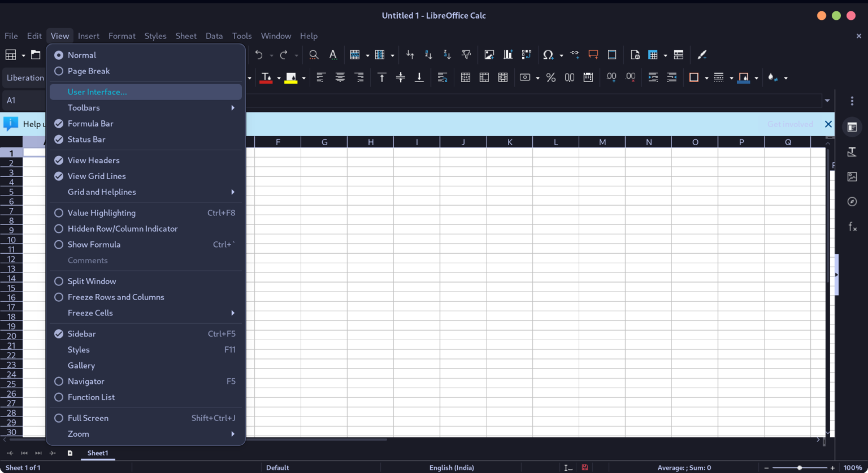Open the Insert menu

[89, 36]
